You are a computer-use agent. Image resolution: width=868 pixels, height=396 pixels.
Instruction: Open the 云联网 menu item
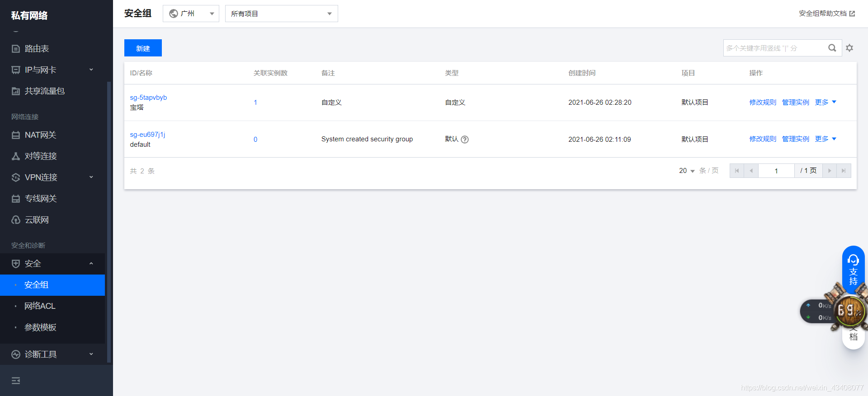click(x=52, y=220)
